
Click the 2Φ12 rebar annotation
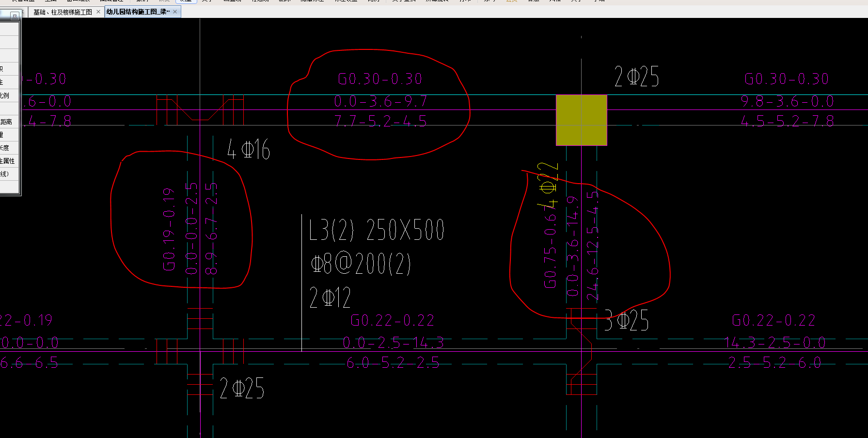[330, 297]
